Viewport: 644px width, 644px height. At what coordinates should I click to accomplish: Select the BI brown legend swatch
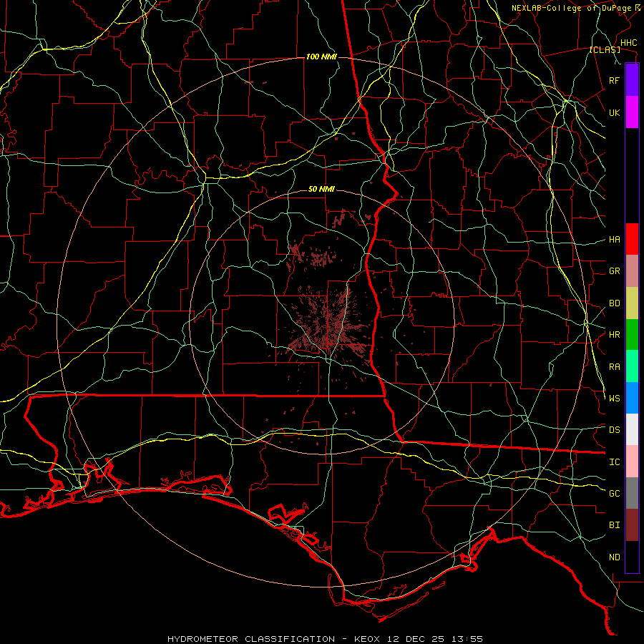[x=632, y=525]
